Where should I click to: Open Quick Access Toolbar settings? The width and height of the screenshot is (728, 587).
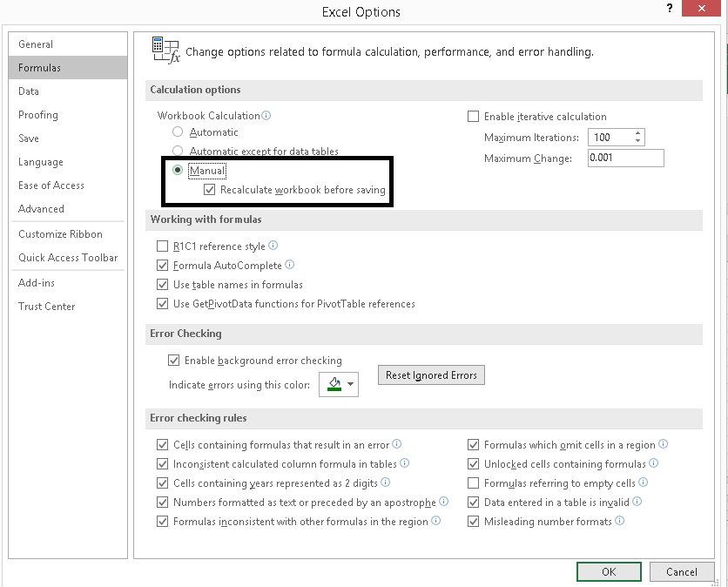tap(68, 258)
